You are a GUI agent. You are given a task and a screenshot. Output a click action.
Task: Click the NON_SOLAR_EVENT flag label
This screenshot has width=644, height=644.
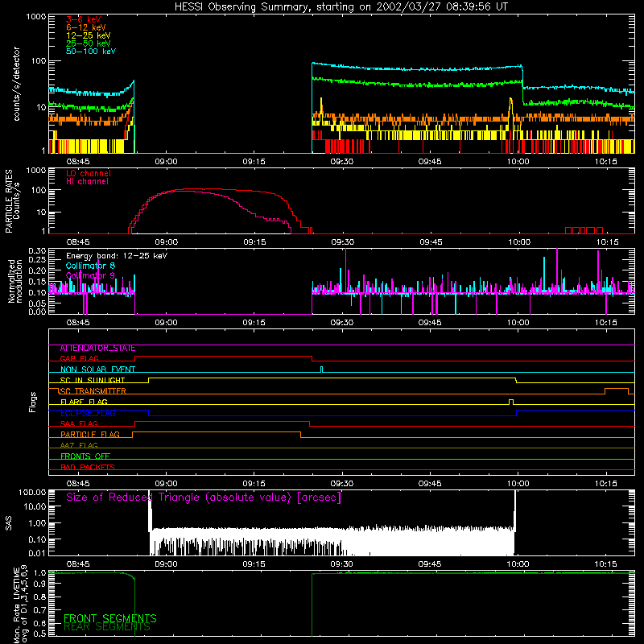[97, 369]
